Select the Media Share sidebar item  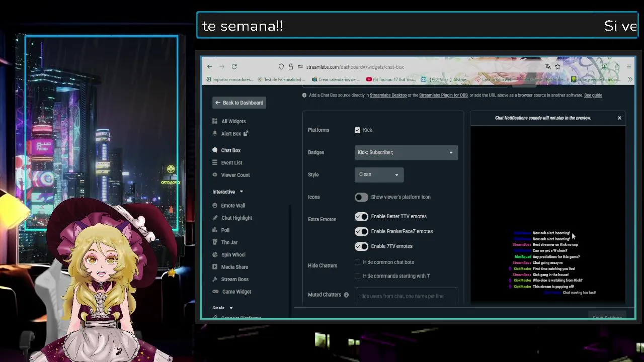[234, 267]
